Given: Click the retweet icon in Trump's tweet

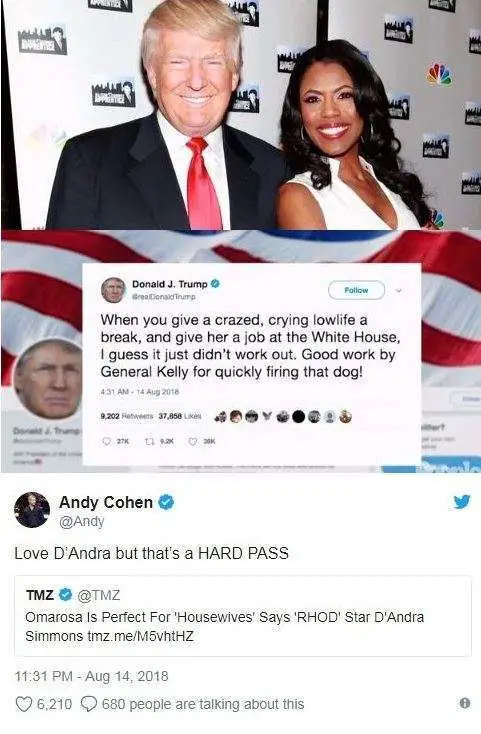Looking at the screenshot, I should coord(151,441).
